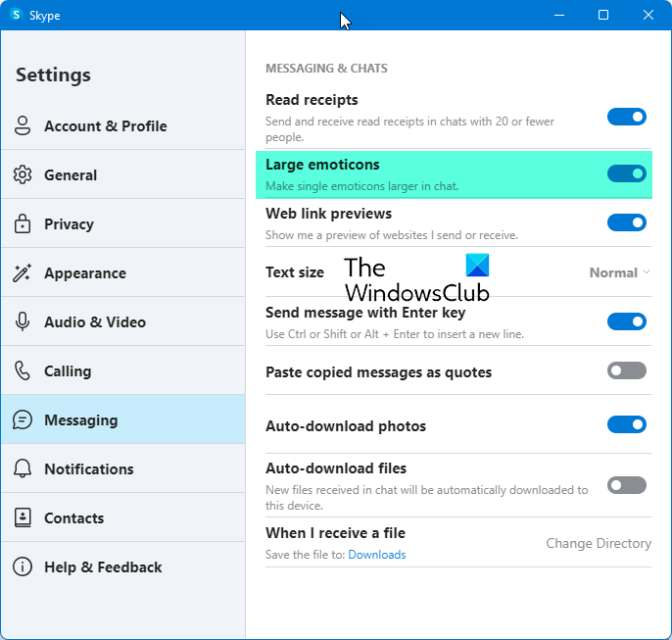The height and width of the screenshot is (640, 672).
Task: Click the 'Text size' label
Action: (295, 272)
